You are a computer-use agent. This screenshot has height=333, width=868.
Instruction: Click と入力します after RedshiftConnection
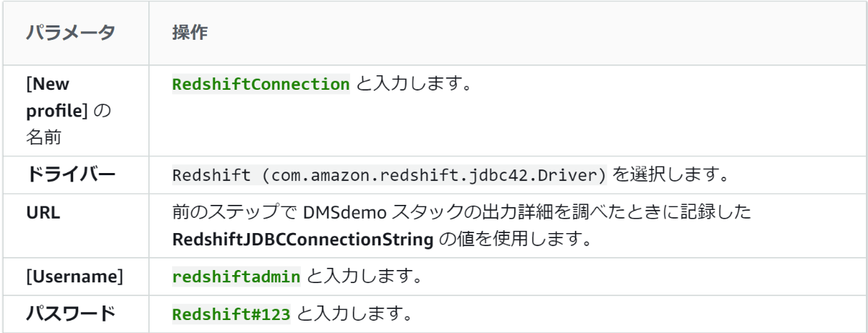click(x=414, y=84)
